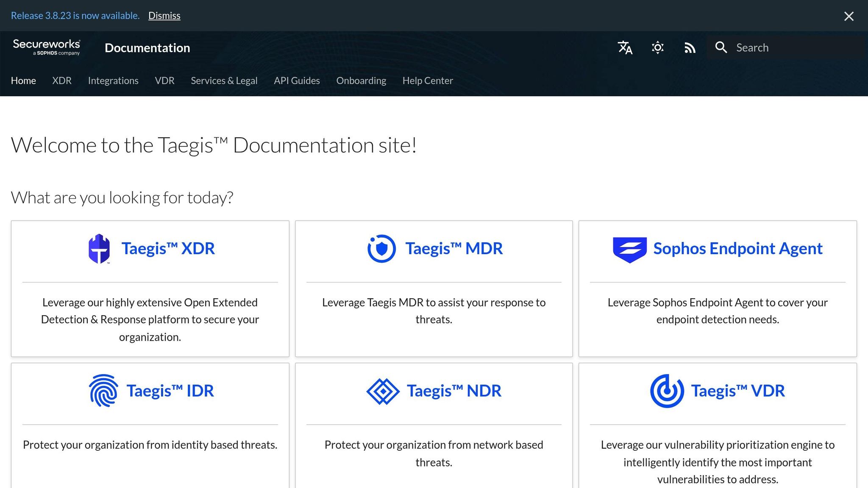Click the Documentation header title

(x=147, y=48)
